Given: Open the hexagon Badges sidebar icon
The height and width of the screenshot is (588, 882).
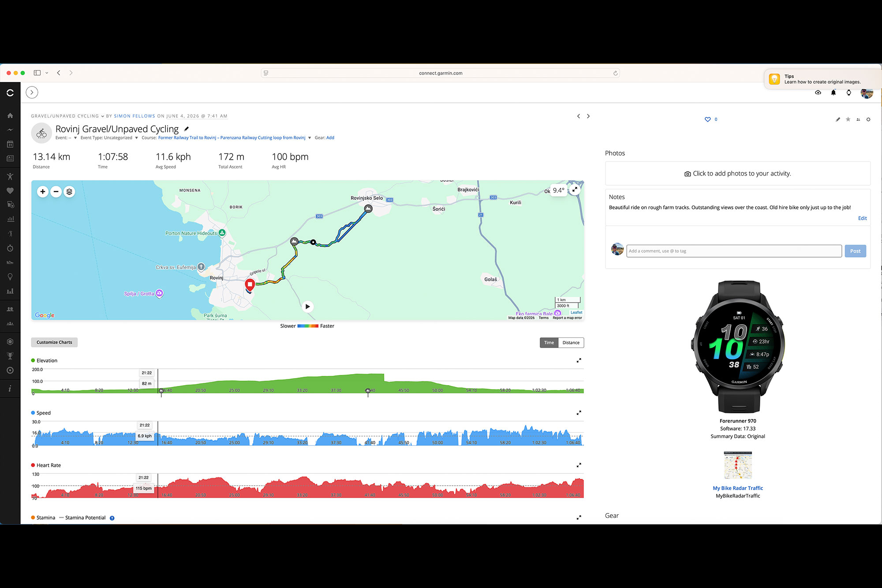Looking at the screenshot, I should [10, 341].
